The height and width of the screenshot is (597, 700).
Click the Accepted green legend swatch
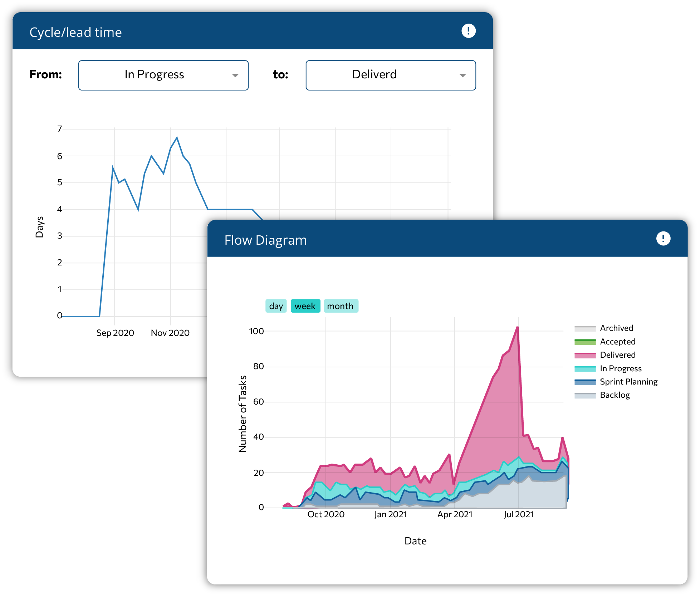[585, 342]
